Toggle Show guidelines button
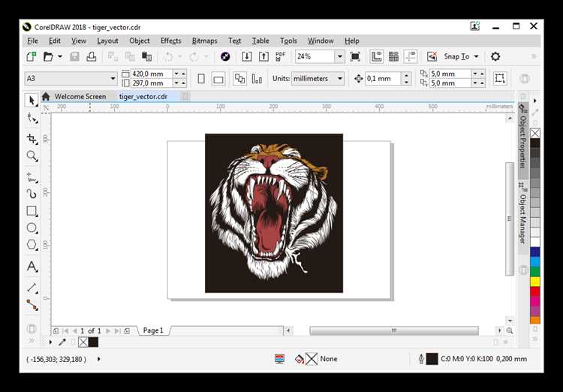563x392 pixels. coord(411,56)
